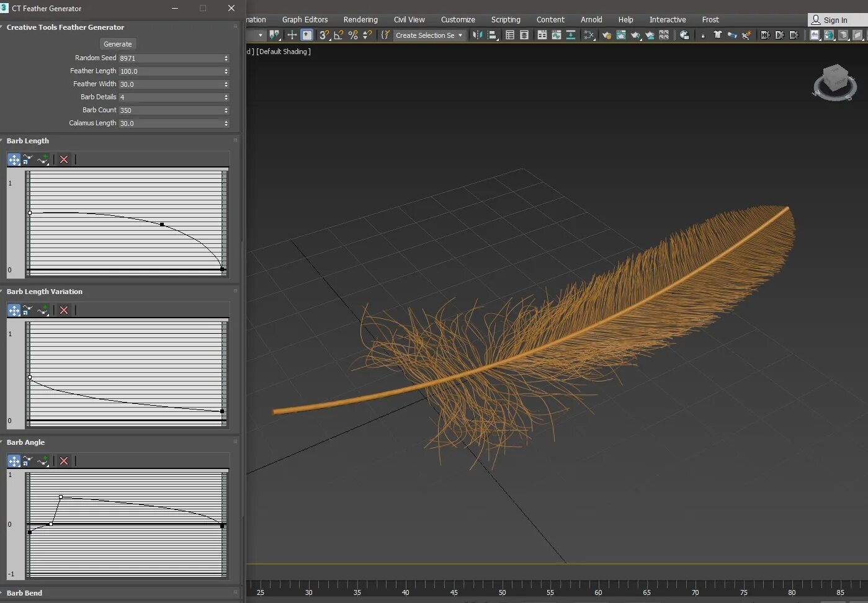The width and height of the screenshot is (868, 603).
Task: Click the red Delete Point icon in Barb Length
Action: [x=64, y=160]
